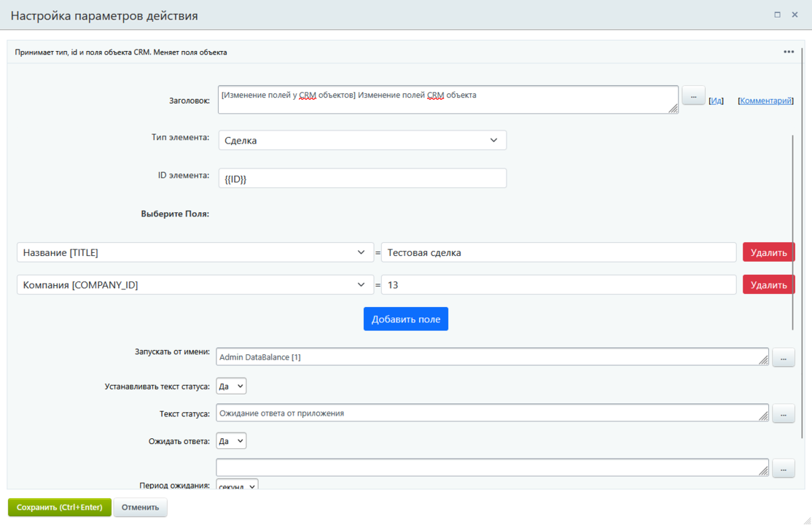
Task: Click the ellipsis button beside Заголовок field
Action: pos(693,96)
